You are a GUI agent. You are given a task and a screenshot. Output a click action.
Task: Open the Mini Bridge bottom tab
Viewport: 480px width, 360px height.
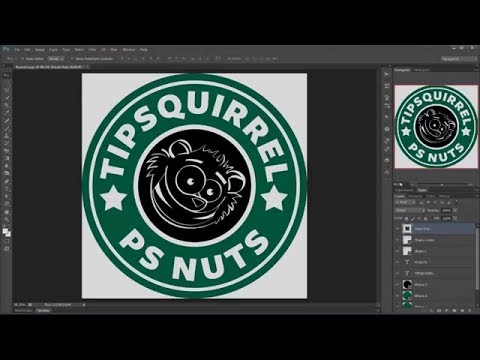click(23, 310)
